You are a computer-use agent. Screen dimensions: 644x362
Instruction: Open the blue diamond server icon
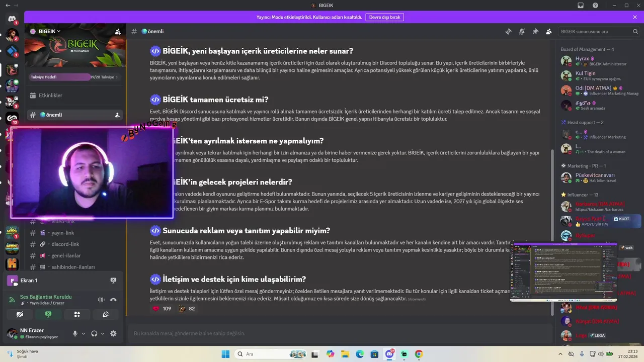(x=12, y=51)
